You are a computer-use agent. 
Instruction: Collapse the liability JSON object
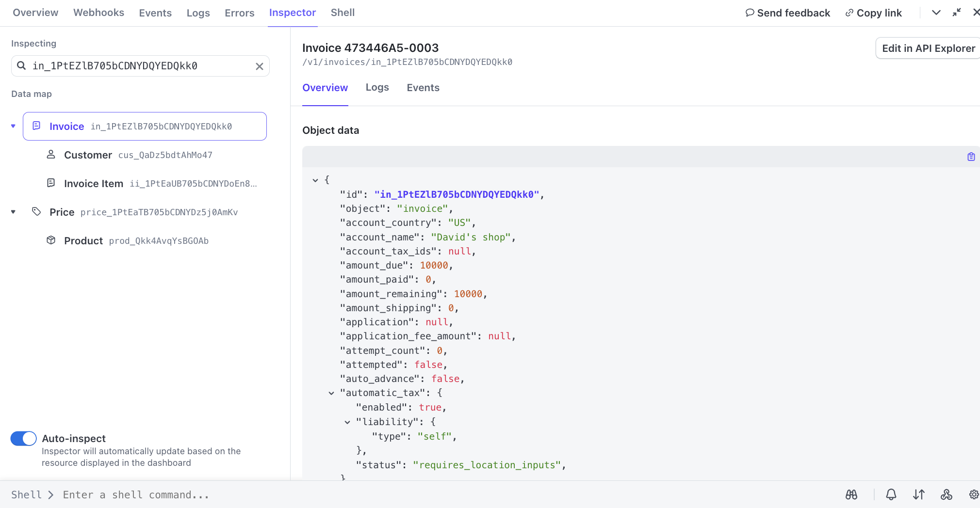[347, 422]
